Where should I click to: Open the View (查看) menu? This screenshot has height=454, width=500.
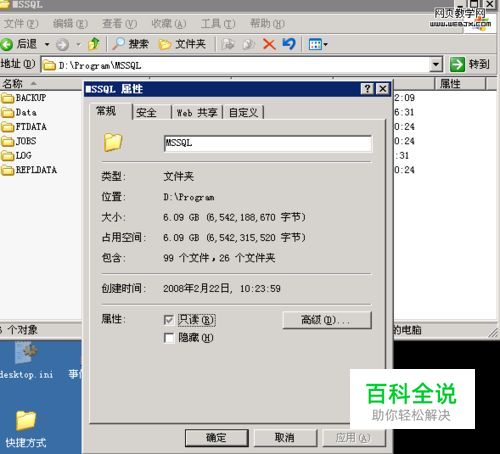119,24
